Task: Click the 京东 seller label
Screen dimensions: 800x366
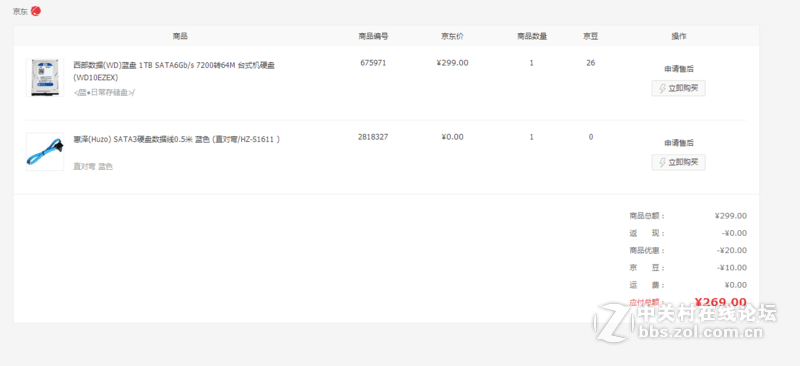Action: pos(20,12)
